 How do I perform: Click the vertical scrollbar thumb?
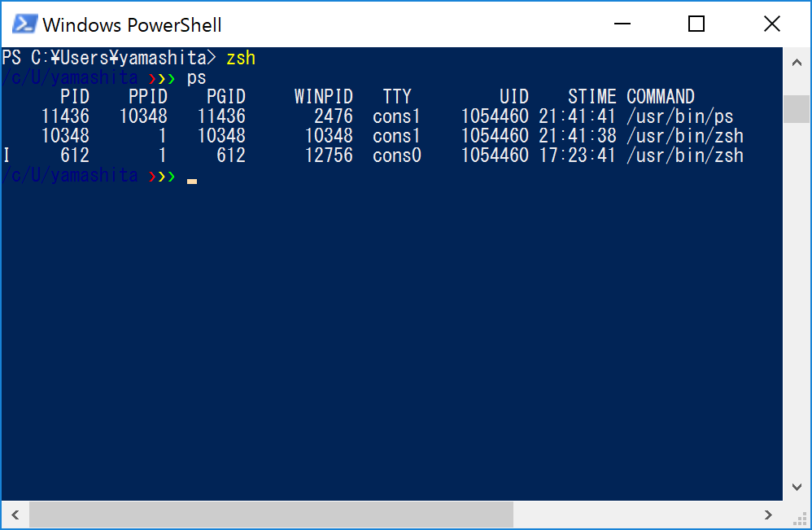(x=797, y=109)
